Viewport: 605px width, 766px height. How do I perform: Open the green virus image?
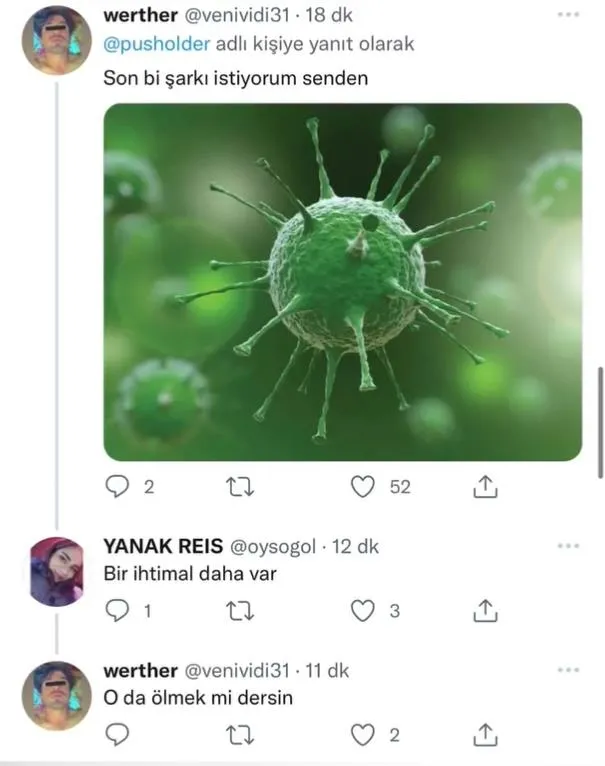pos(343,282)
